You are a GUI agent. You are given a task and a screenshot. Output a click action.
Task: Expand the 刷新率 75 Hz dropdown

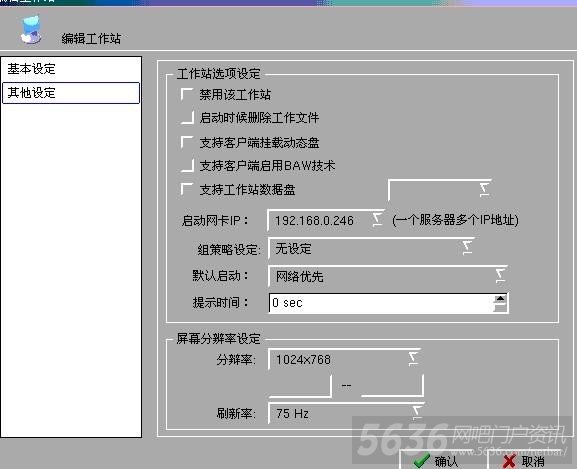[x=417, y=413]
